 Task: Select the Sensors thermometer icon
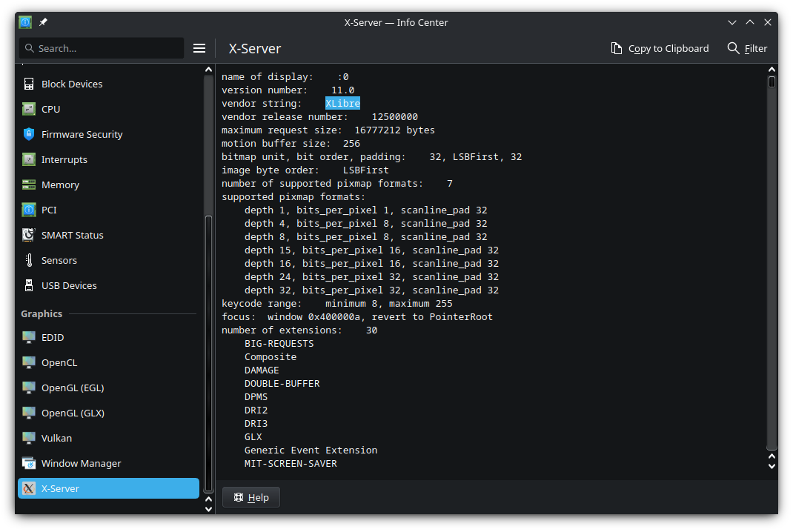click(29, 260)
